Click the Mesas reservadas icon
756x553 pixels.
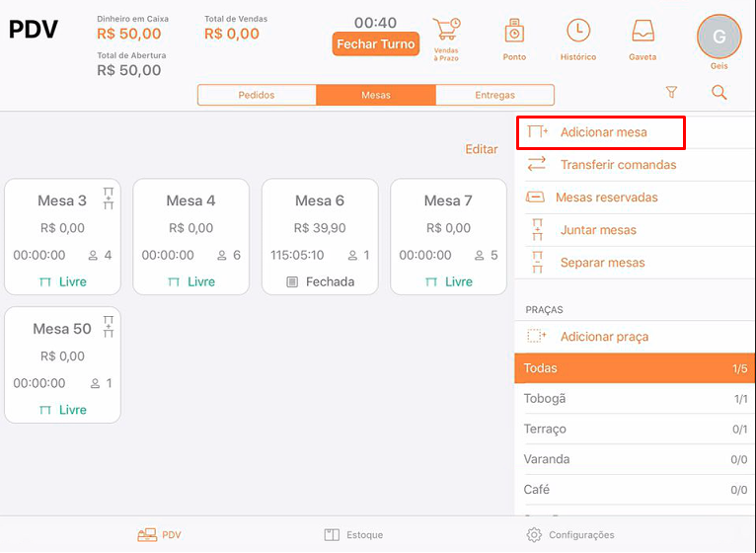[535, 197]
